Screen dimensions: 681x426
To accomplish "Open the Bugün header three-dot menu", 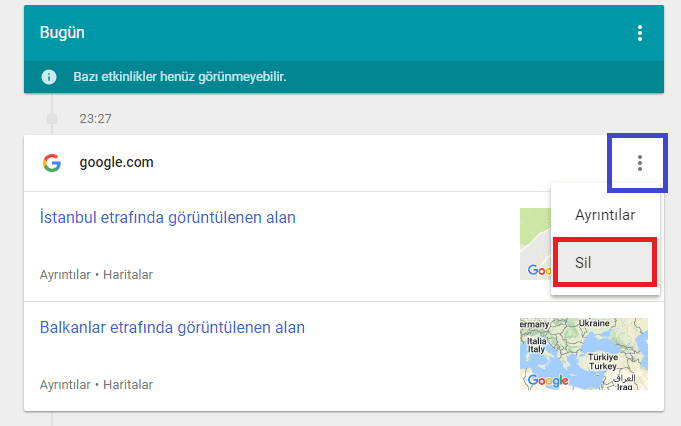I will [x=639, y=33].
